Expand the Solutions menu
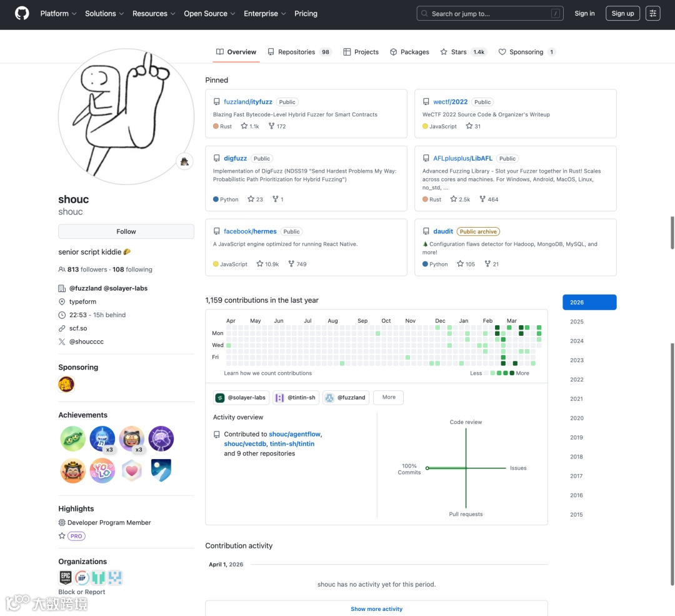675x616 pixels. click(104, 13)
